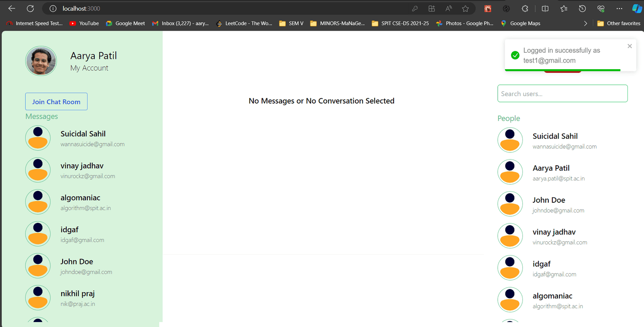Toggle the split screen icon
This screenshot has height=327, width=644.
[x=545, y=8]
